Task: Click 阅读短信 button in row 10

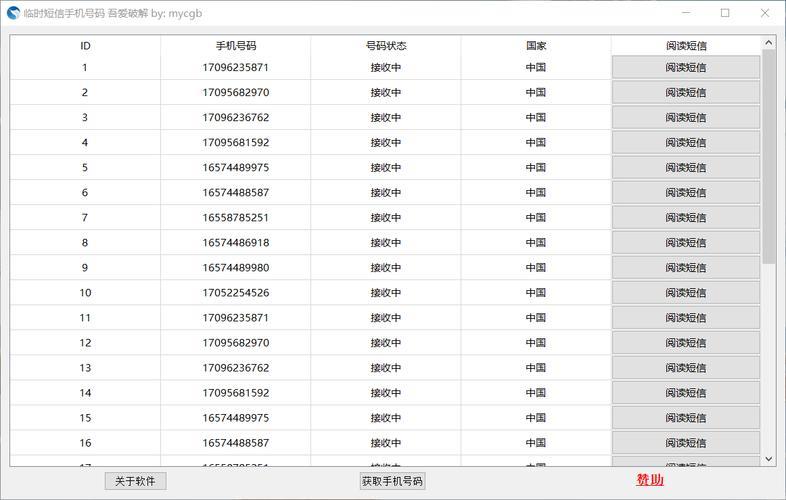Action: point(686,293)
